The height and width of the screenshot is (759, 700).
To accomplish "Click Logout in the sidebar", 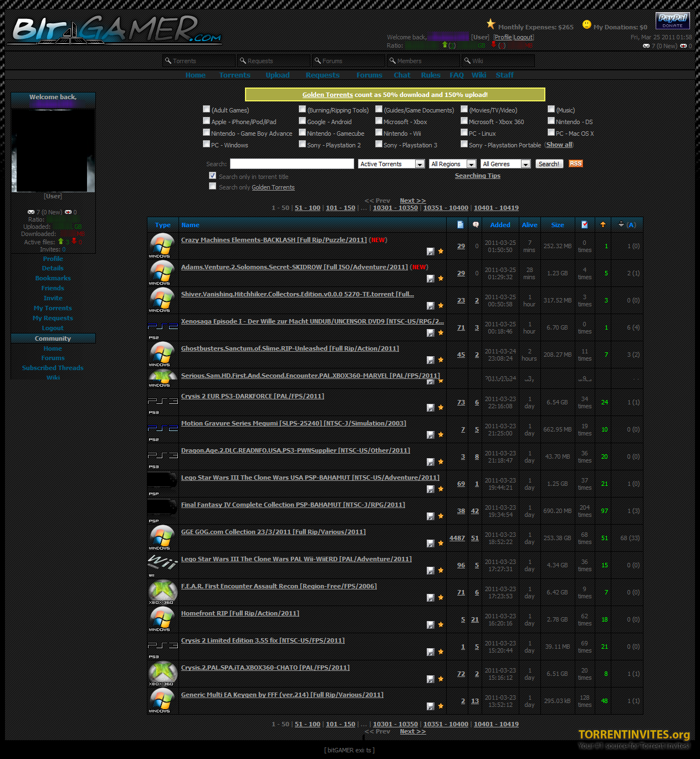I will [53, 328].
